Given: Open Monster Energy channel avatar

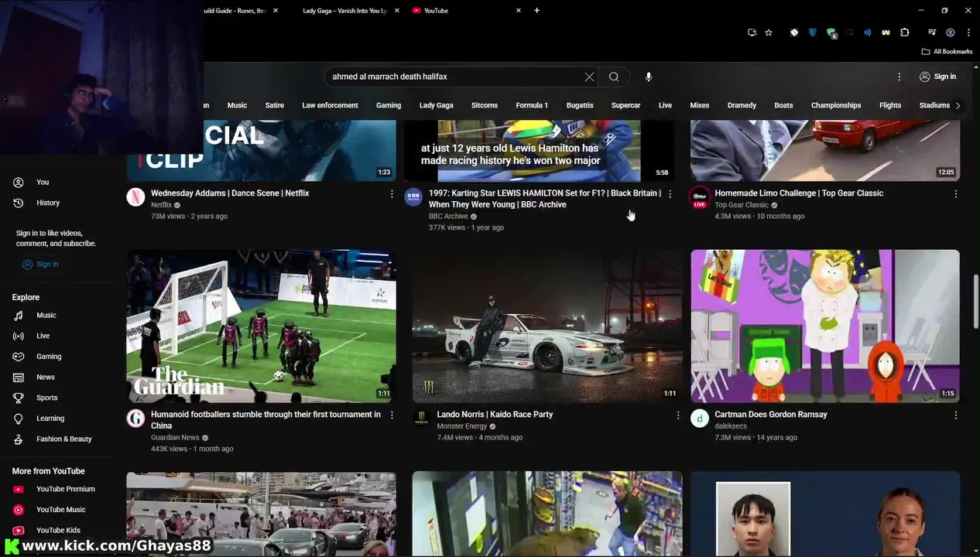Looking at the screenshot, I should pos(422,419).
